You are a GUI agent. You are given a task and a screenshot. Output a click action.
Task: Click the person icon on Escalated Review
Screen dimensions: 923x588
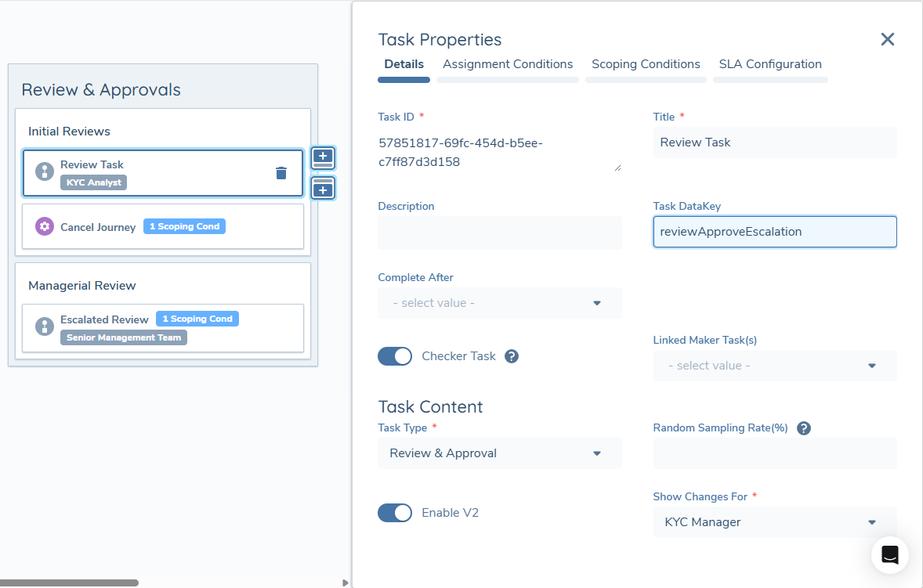click(x=44, y=327)
